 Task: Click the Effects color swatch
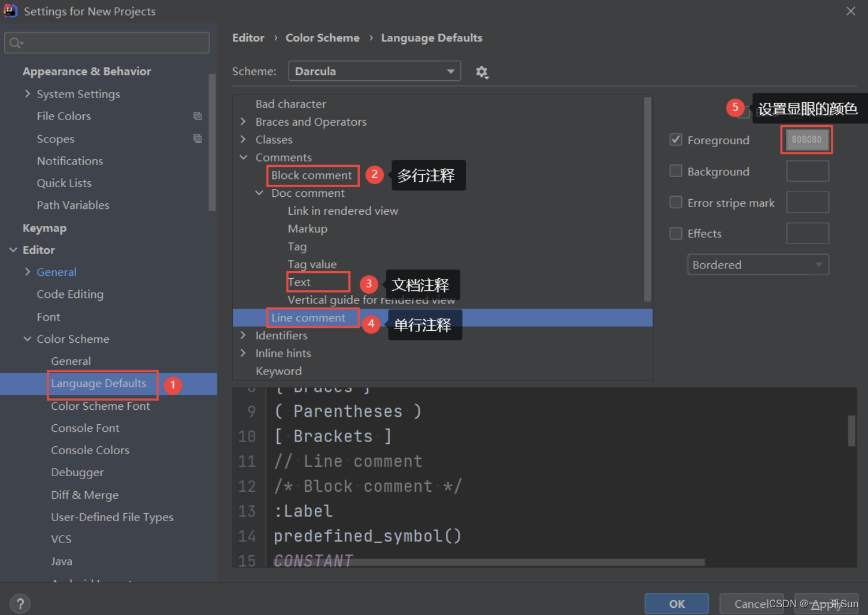(807, 233)
